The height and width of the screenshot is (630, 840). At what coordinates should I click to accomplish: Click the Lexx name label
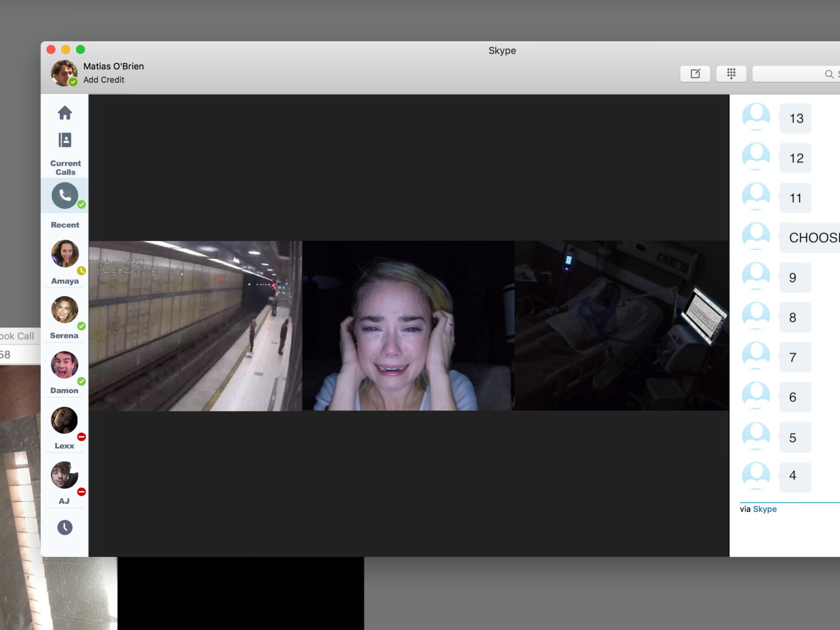click(x=64, y=446)
